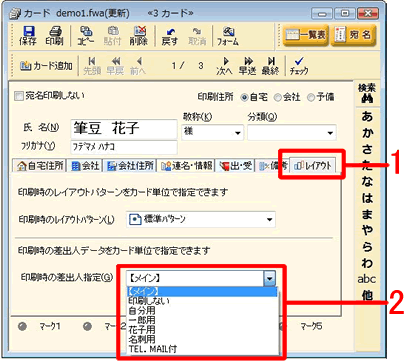Filter index by な
This screenshot has width=404, height=361.
tap(367, 182)
